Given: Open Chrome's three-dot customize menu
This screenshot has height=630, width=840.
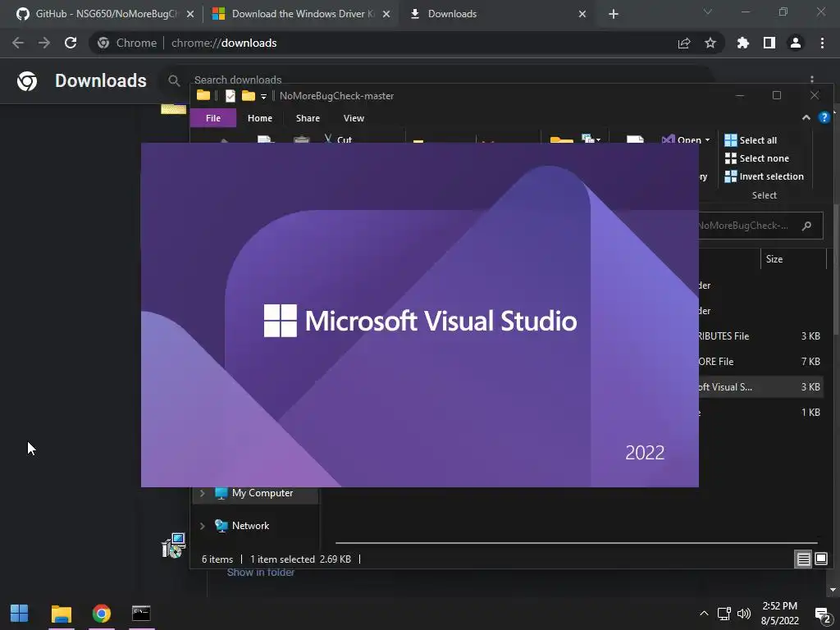Looking at the screenshot, I should (x=822, y=43).
